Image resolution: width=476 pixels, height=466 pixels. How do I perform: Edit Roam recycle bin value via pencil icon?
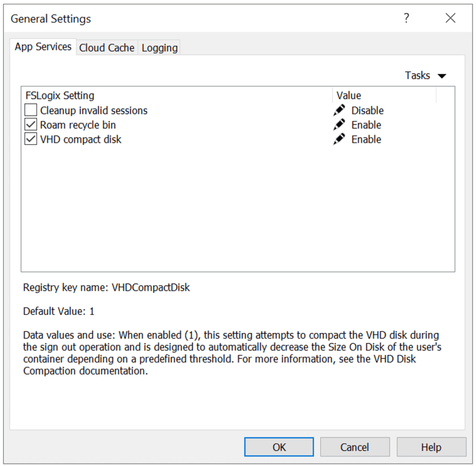pos(339,125)
